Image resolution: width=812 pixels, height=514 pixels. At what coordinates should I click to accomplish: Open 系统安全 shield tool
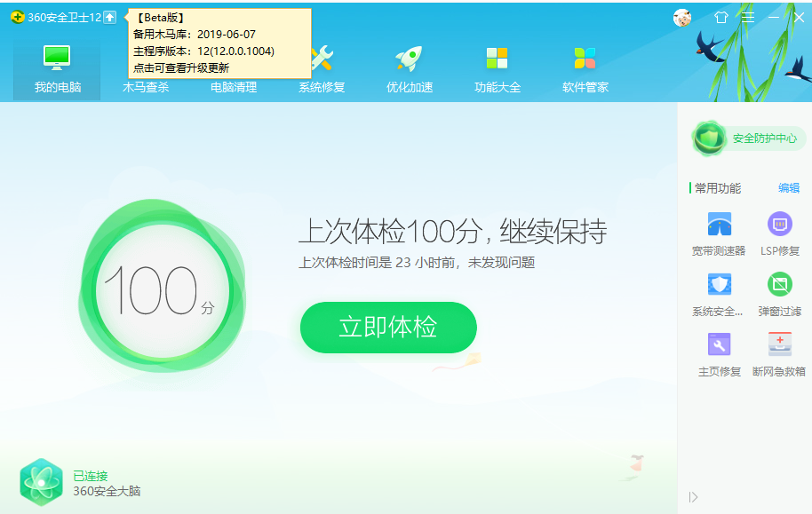[718, 294]
